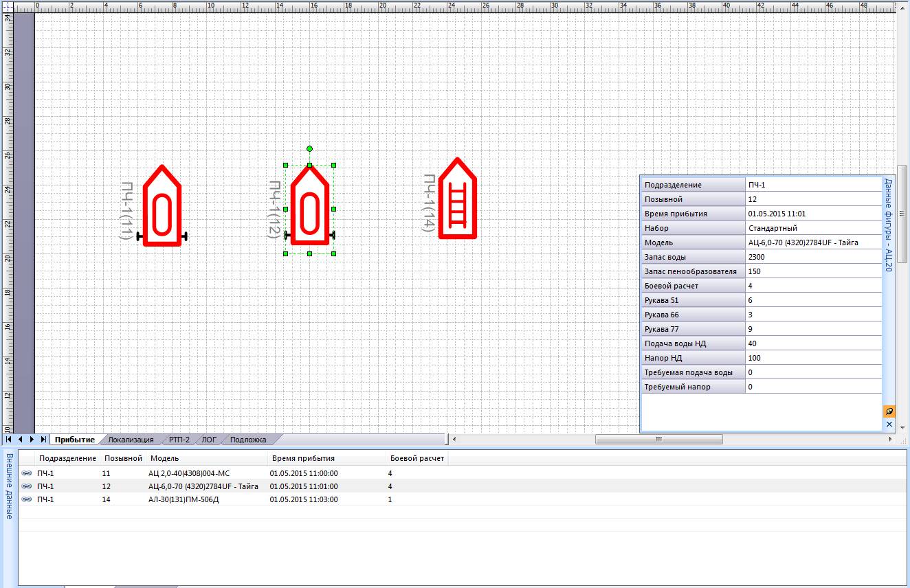This screenshot has width=910, height=588.
Task: Close the shape data panel
Action: point(889,425)
